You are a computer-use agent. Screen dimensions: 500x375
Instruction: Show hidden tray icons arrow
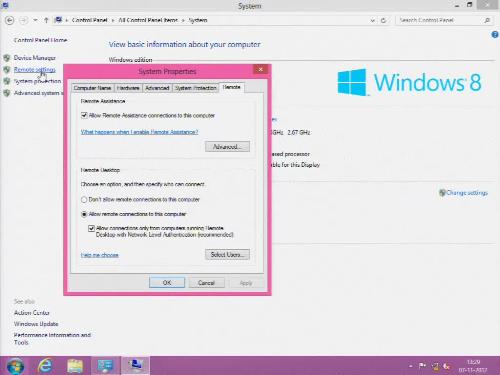pyautogui.click(x=411, y=366)
